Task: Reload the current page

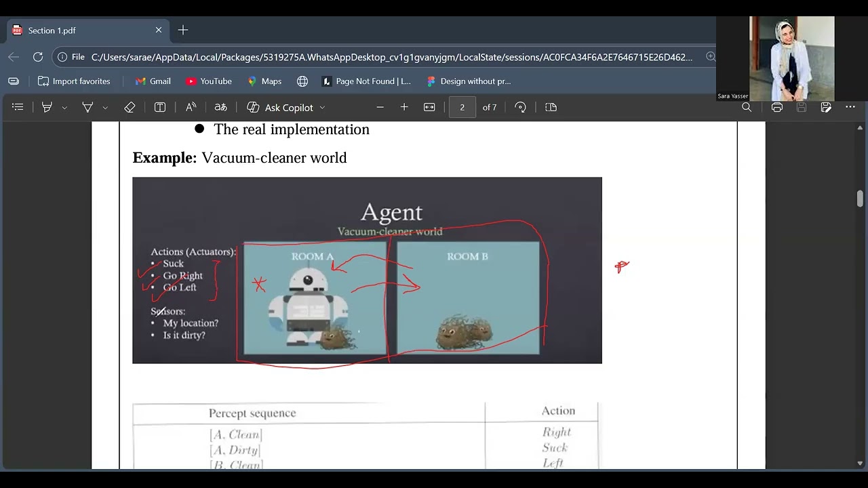Action: click(x=38, y=57)
